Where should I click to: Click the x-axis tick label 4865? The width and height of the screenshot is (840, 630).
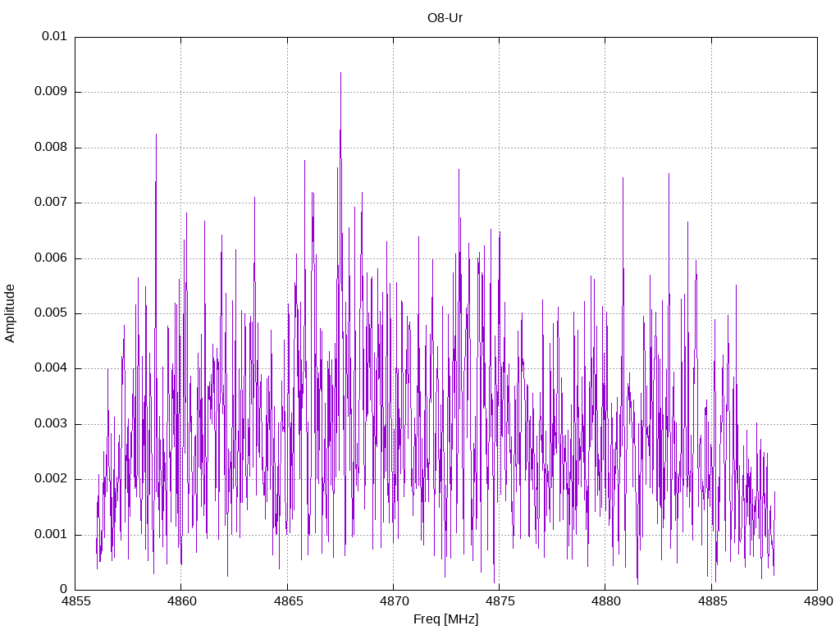(x=288, y=601)
